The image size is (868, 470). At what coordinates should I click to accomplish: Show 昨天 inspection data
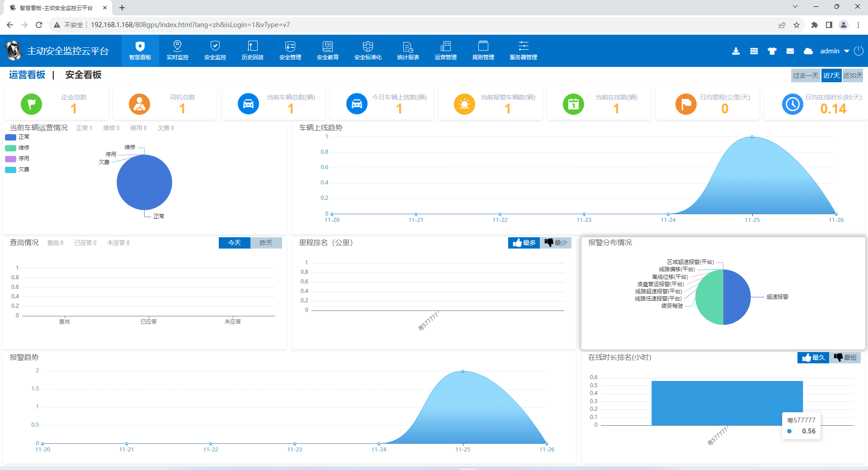pyautogui.click(x=266, y=243)
